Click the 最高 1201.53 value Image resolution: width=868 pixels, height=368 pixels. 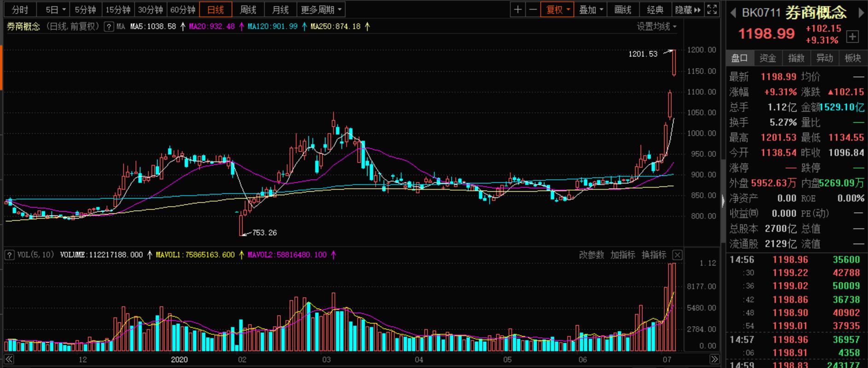[779, 138]
